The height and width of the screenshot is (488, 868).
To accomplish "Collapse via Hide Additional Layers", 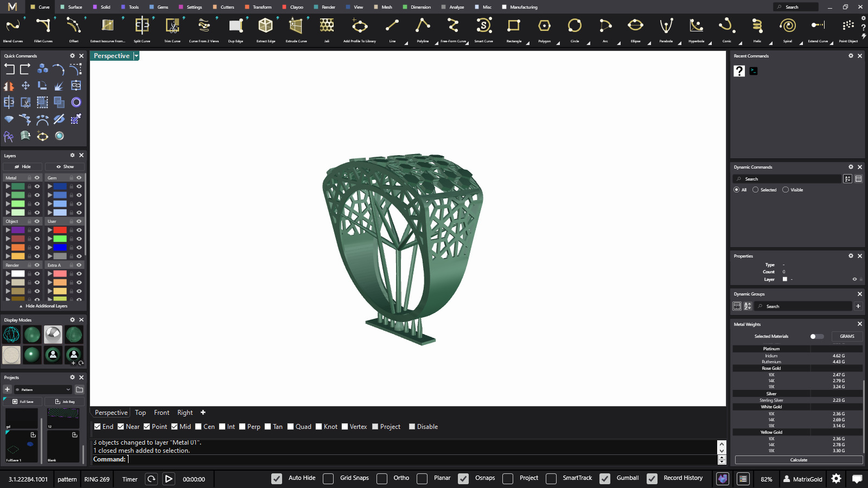I will point(43,306).
